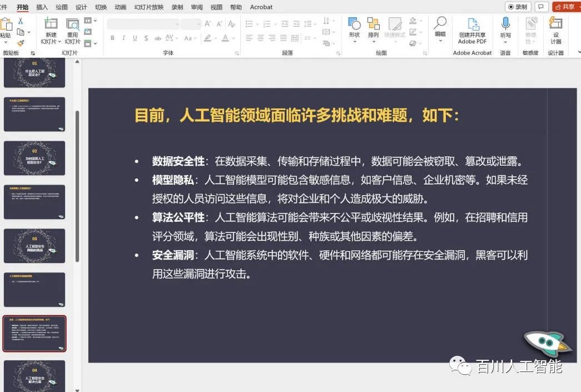Click the 共享 share button
Screen dimensions: 581x392
point(566,7)
